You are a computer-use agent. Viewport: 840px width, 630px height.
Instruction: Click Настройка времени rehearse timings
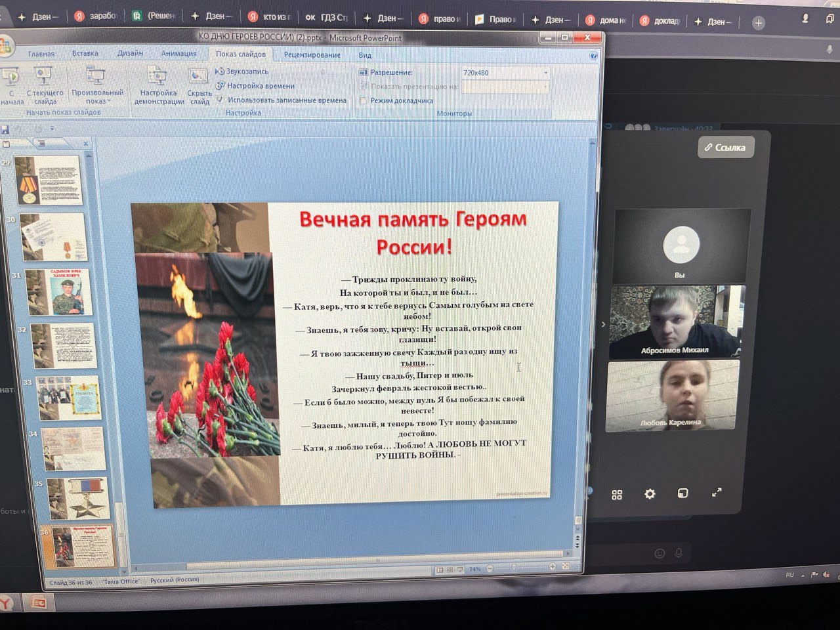(255, 86)
